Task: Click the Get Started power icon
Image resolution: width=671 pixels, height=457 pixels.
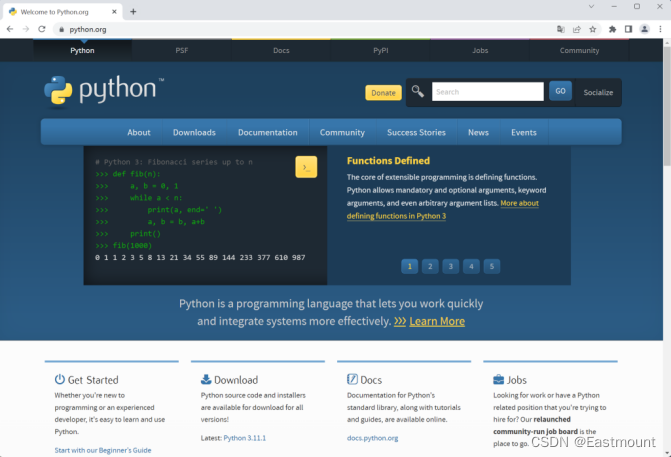Action: [x=59, y=379]
